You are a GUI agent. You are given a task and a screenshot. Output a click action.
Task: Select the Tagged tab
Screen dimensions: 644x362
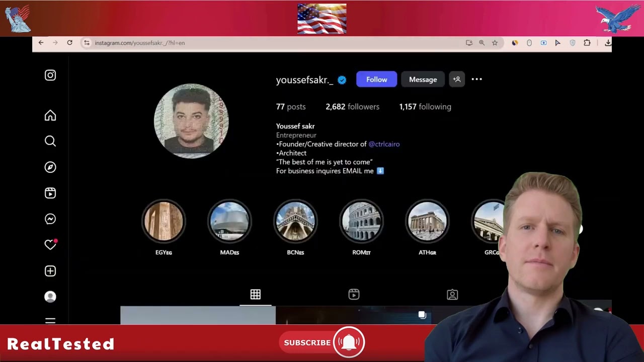(x=452, y=295)
